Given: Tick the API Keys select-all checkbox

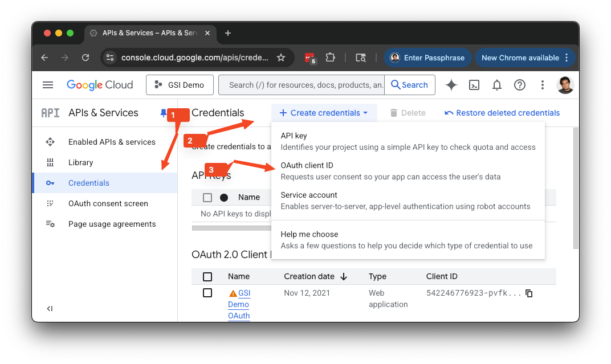Looking at the screenshot, I should click(x=207, y=198).
